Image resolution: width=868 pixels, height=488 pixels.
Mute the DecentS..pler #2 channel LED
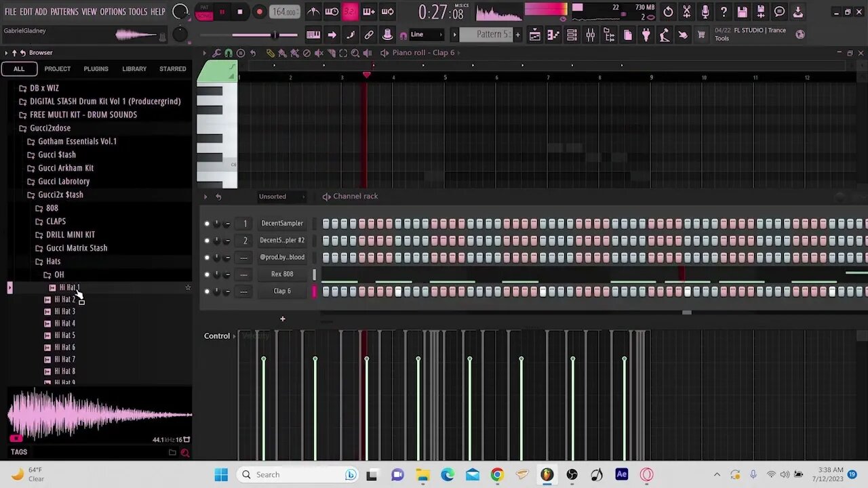207,241
